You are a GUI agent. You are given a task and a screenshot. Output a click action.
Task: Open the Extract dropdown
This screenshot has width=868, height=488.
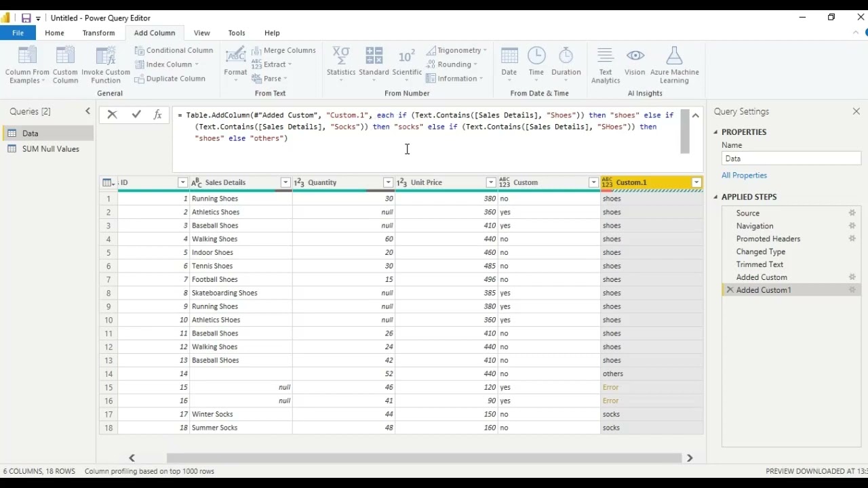271,64
